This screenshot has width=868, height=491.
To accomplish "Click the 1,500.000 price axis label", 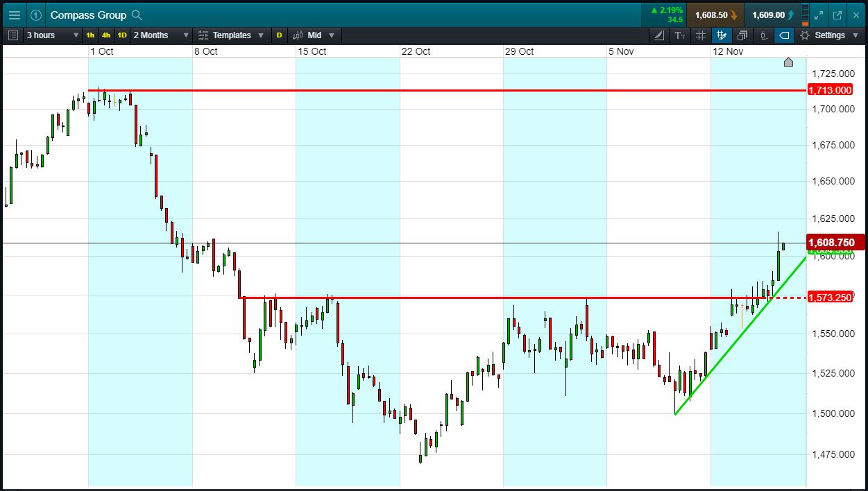I will (x=834, y=413).
